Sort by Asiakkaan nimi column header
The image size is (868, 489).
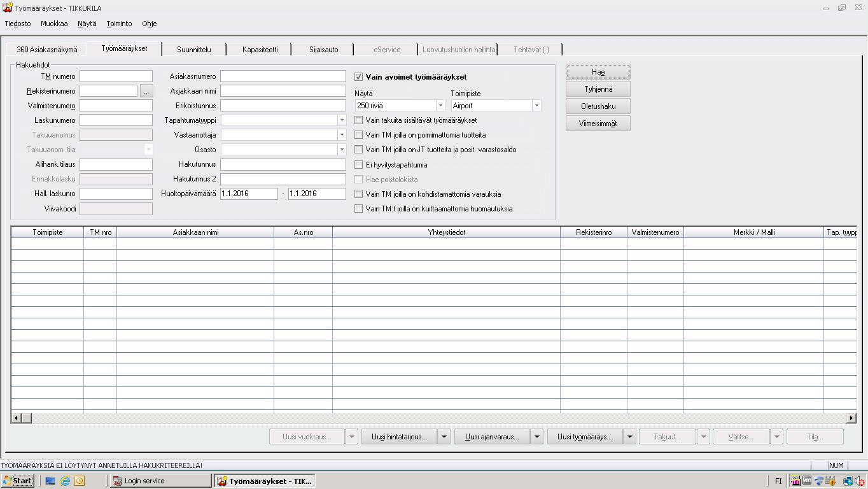[x=195, y=232]
